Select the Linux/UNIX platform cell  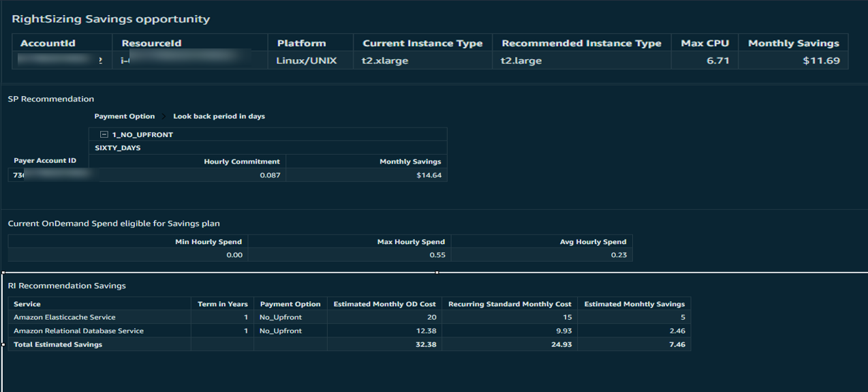tap(307, 61)
